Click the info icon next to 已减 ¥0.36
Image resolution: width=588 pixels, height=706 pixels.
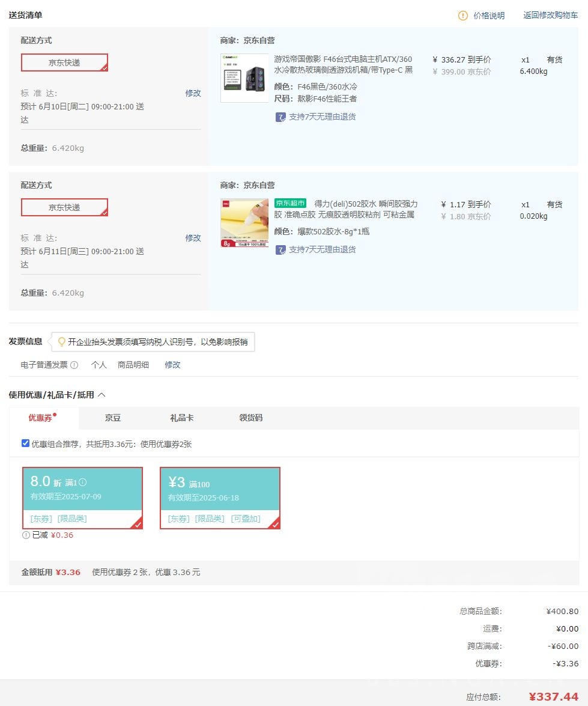click(25, 535)
